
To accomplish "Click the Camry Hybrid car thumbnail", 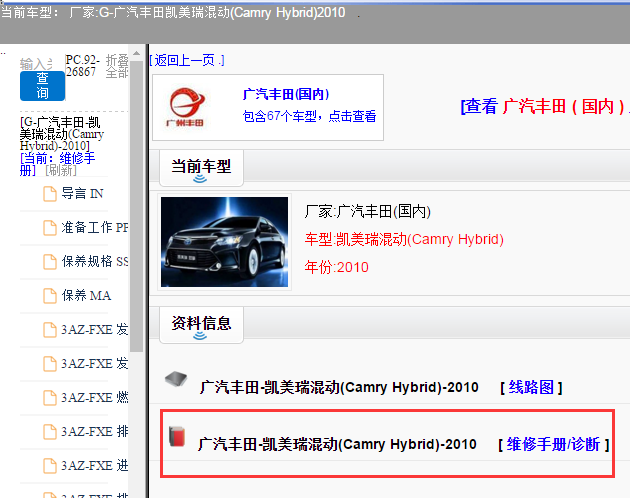I will click(x=224, y=242).
